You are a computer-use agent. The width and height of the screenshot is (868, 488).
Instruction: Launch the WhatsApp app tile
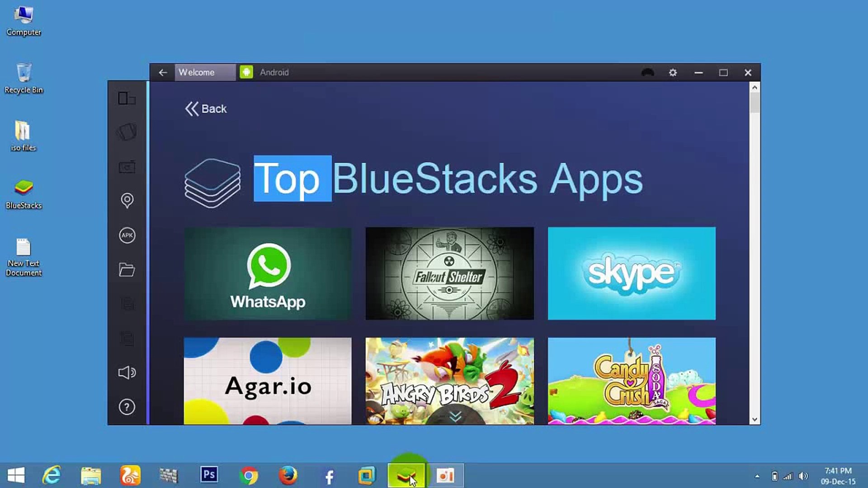(x=268, y=274)
